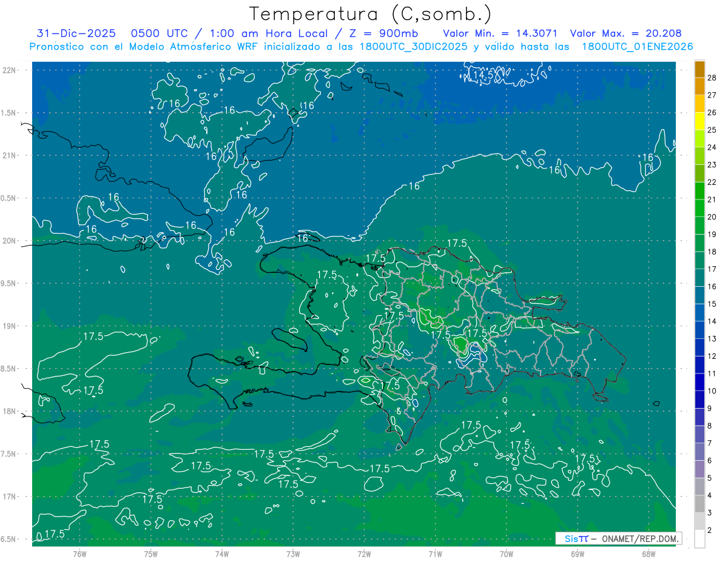Screen dimensions: 728x562
Task: Click legend scale value '4'
Action: click(x=710, y=495)
